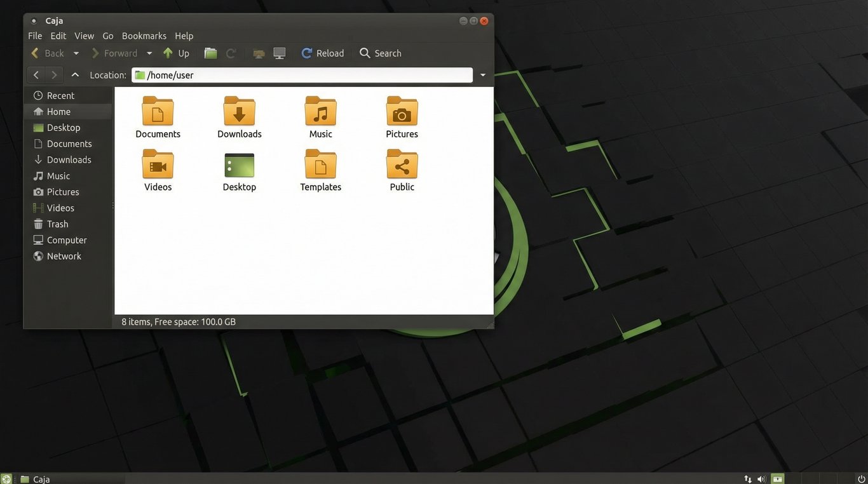Expand the Forward button history dropdown
The width and height of the screenshot is (868, 484).
point(149,53)
